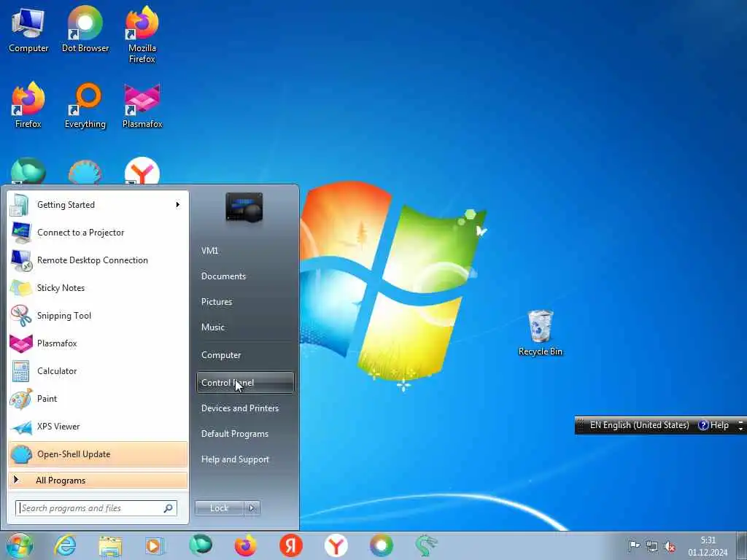Screen dimensions: 747x560
Task: Click the muted volume tray icon
Action: pyautogui.click(x=670, y=547)
